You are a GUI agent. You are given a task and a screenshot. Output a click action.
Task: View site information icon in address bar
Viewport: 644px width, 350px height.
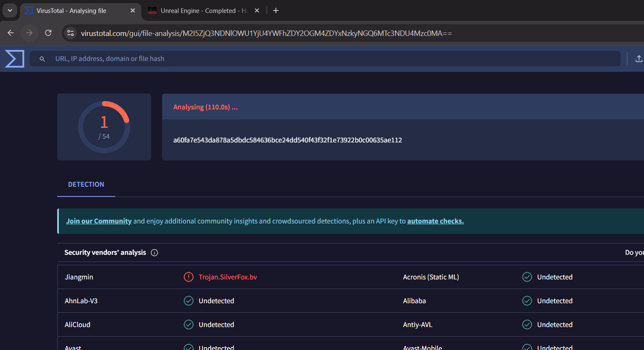pyautogui.click(x=71, y=33)
